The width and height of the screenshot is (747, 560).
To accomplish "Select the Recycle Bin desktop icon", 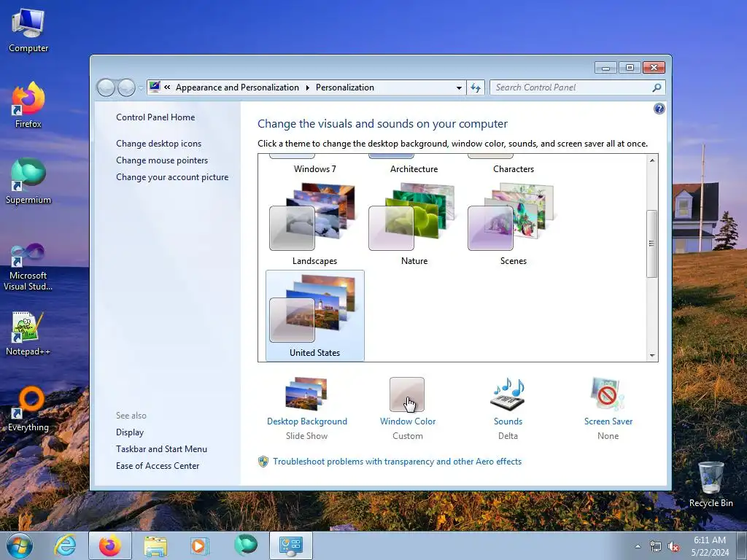I will click(x=711, y=485).
